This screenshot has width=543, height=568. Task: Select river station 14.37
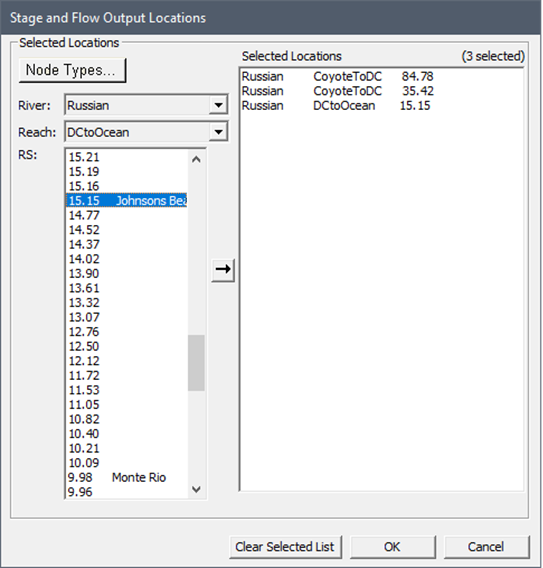[x=127, y=245]
